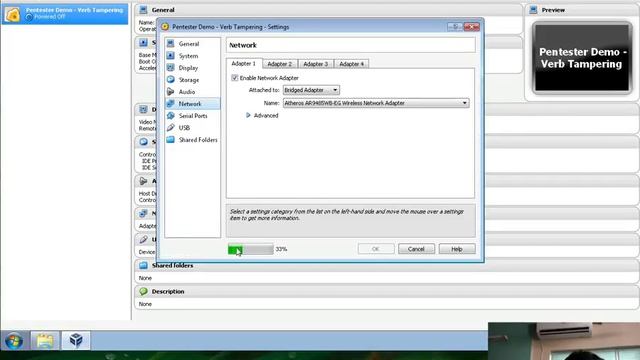This screenshot has width=640, height=360.
Task: Click the OK button
Action: coord(376,249)
